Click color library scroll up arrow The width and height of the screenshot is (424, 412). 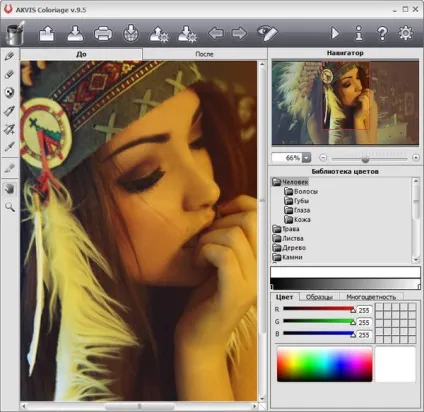pyautogui.click(x=416, y=181)
